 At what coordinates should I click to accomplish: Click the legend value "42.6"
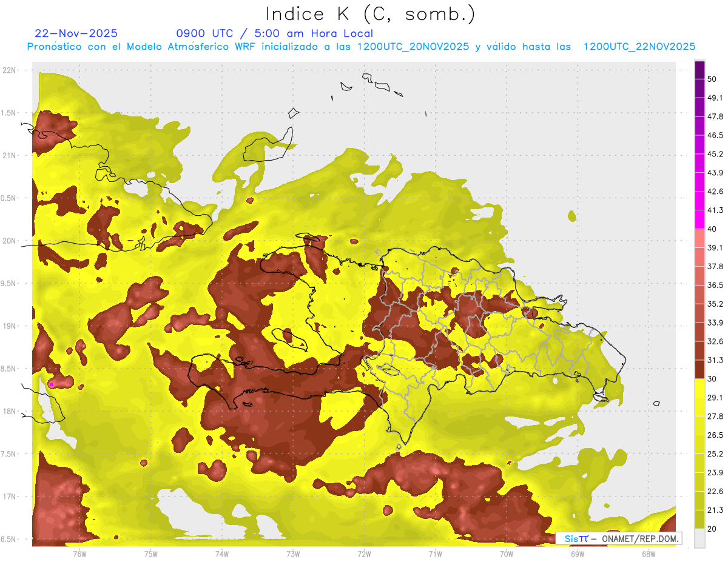tap(715, 192)
